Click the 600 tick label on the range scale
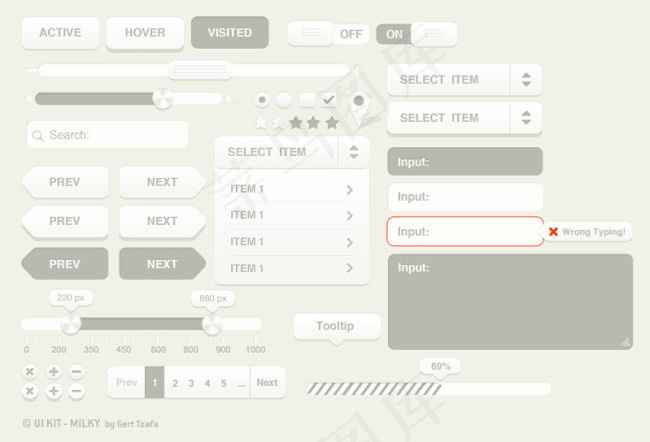This screenshot has height=442, width=650. click(158, 350)
